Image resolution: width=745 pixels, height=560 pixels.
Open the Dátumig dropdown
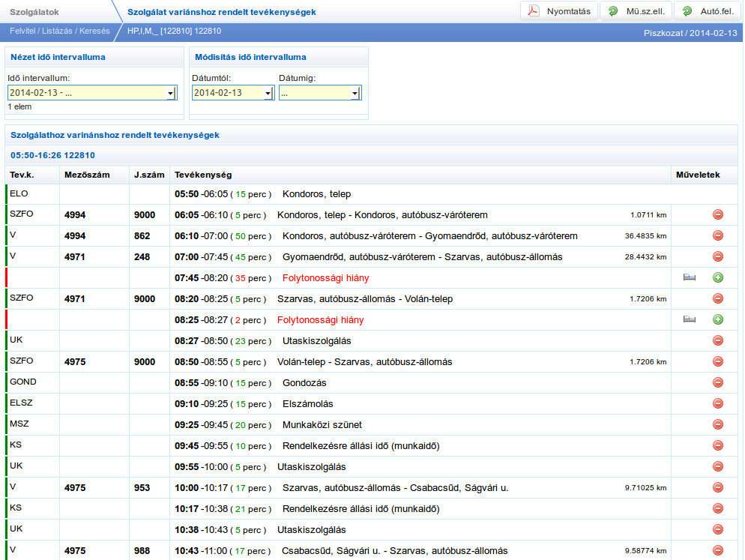tap(320, 93)
